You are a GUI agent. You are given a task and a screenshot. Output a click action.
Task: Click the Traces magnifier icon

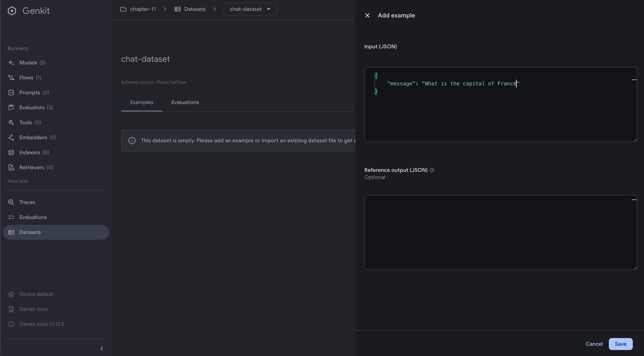click(11, 202)
